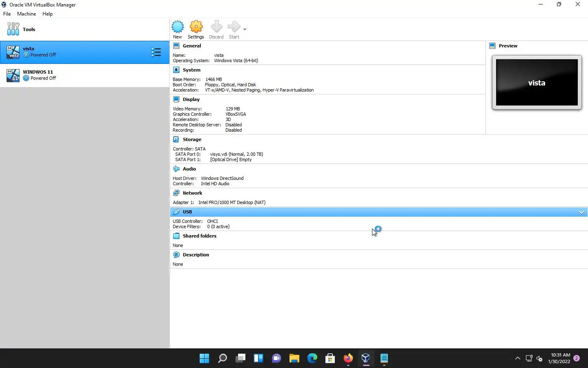Open the Shared folders header
The height and width of the screenshot is (368, 588).
200,236
